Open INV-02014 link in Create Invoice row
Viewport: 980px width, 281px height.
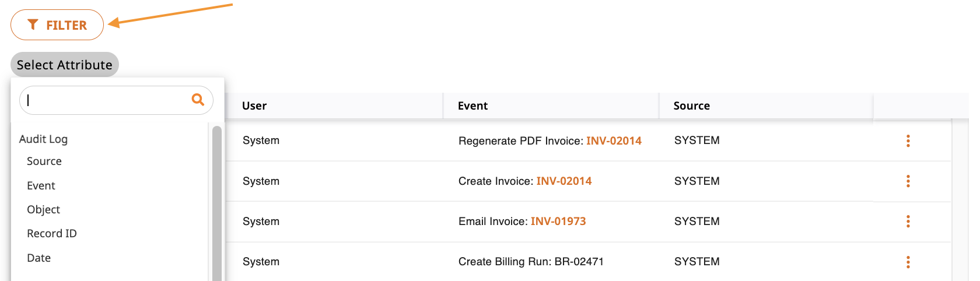click(x=564, y=181)
